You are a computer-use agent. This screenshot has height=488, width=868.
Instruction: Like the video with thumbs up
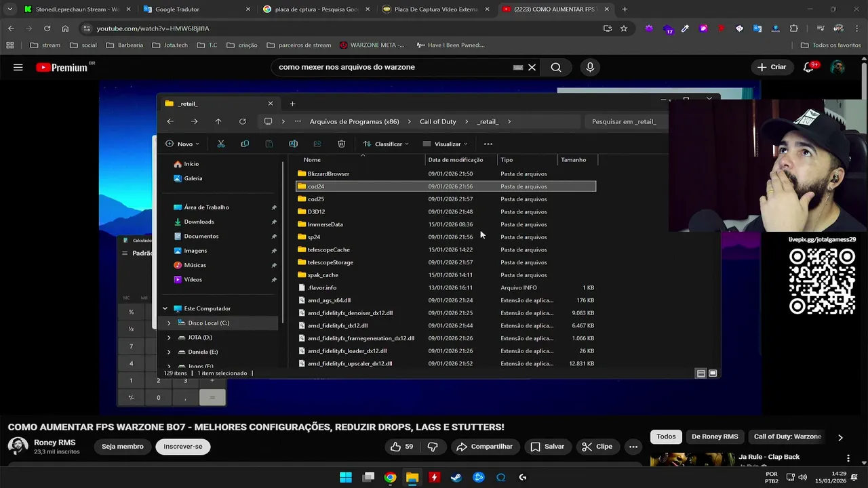(x=401, y=447)
